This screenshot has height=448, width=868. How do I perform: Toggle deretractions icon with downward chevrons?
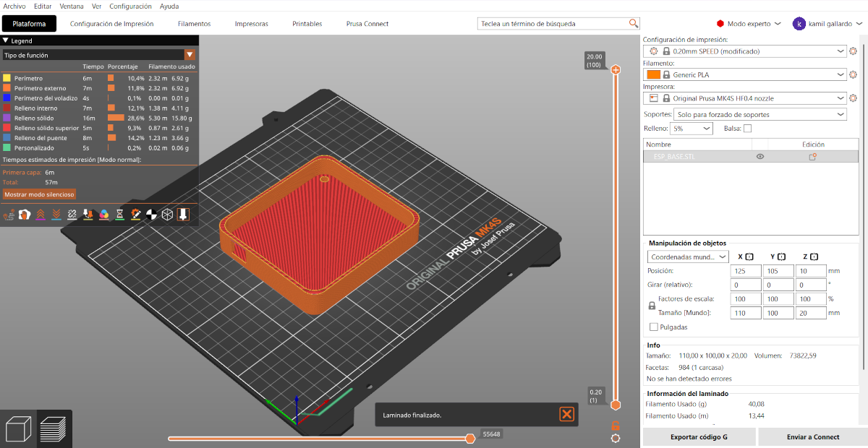(x=56, y=214)
